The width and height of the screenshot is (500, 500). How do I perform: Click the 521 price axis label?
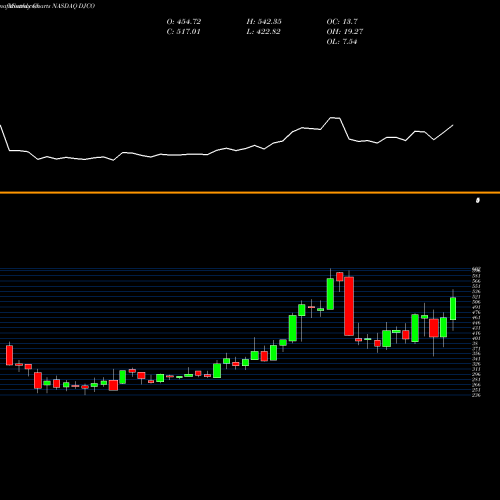coord(477,297)
